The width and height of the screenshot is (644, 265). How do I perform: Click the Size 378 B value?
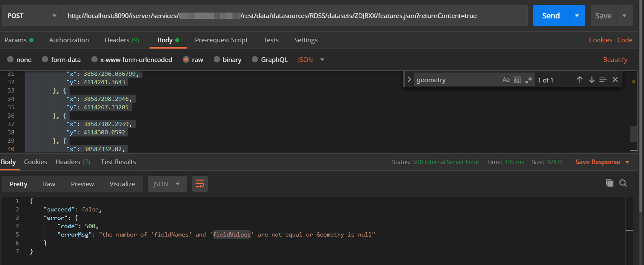(x=554, y=162)
